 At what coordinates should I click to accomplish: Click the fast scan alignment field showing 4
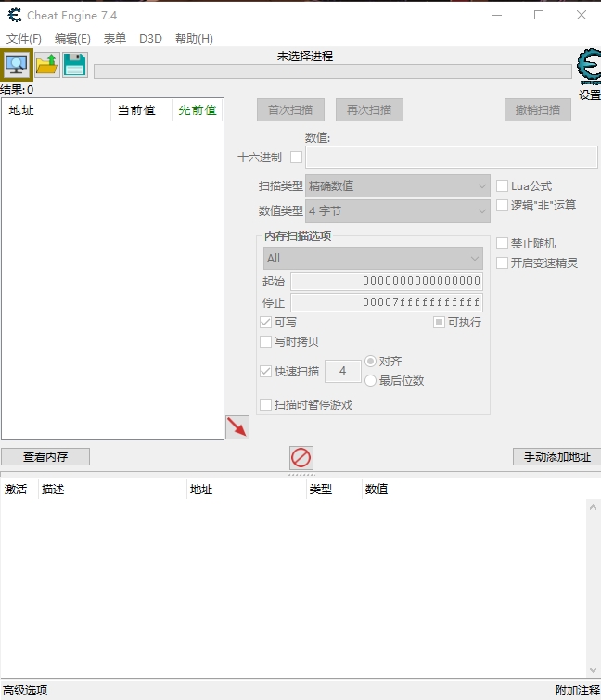tap(343, 371)
